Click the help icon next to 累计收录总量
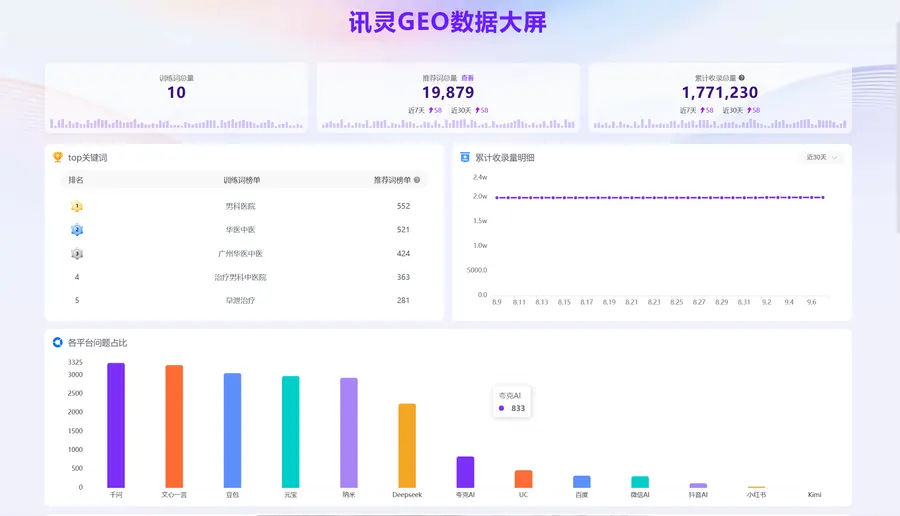Viewport: 900px width, 516px height. pos(742,77)
